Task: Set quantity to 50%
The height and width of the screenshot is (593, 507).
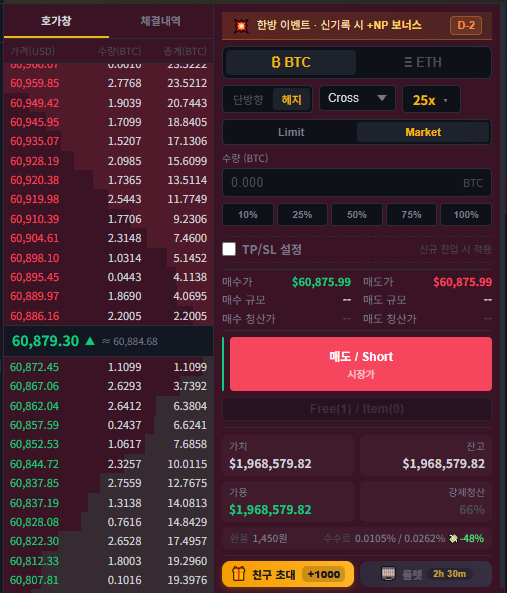Action: click(x=357, y=214)
